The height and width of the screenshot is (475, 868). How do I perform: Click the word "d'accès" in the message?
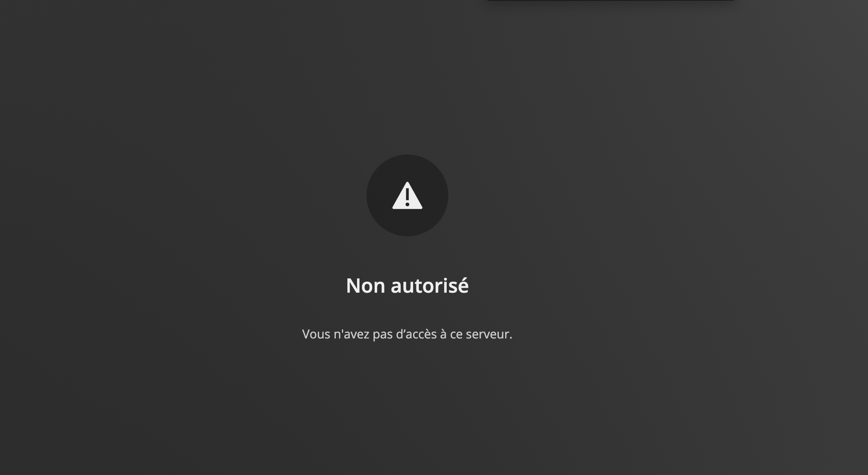(x=416, y=334)
